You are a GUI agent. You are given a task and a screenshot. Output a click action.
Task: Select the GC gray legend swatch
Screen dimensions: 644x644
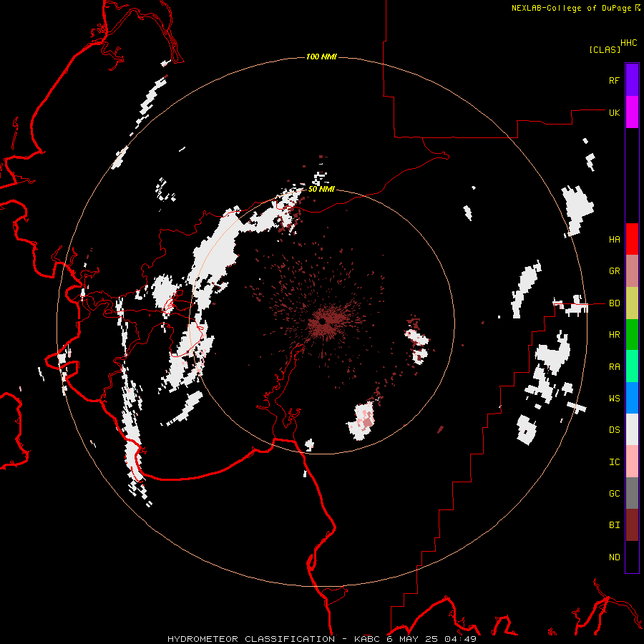[632, 493]
